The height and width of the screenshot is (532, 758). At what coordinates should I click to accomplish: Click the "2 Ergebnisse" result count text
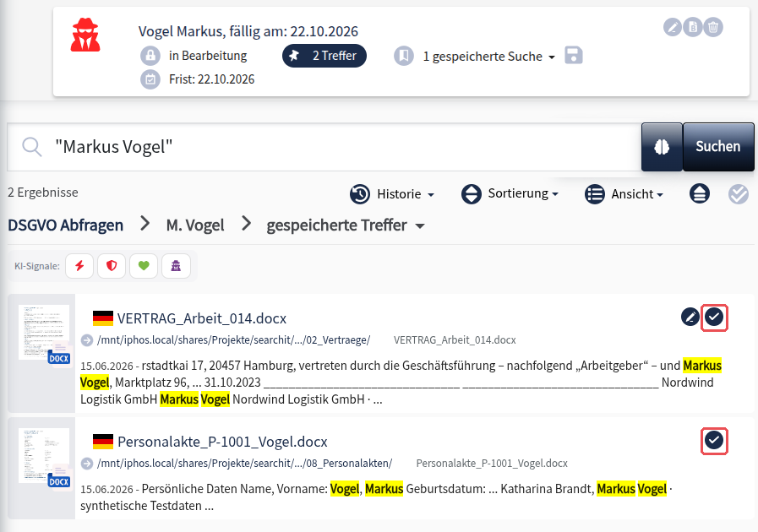pyautogui.click(x=43, y=193)
